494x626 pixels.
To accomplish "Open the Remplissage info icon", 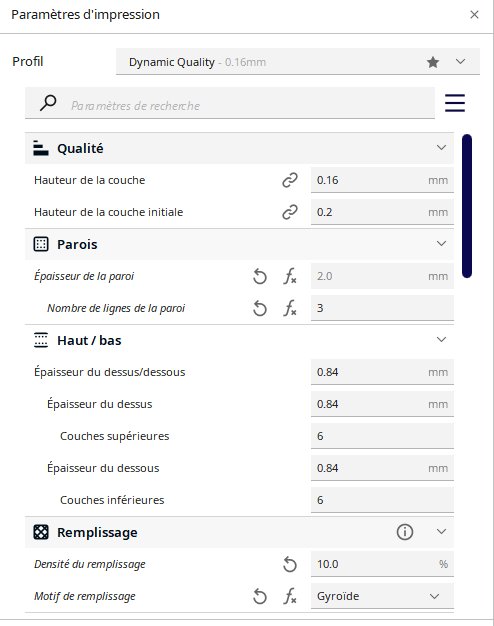I will (x=405, y=532).
